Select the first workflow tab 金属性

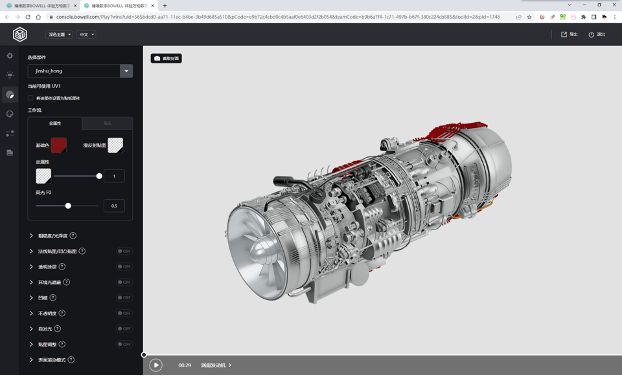tap(55, 123)
